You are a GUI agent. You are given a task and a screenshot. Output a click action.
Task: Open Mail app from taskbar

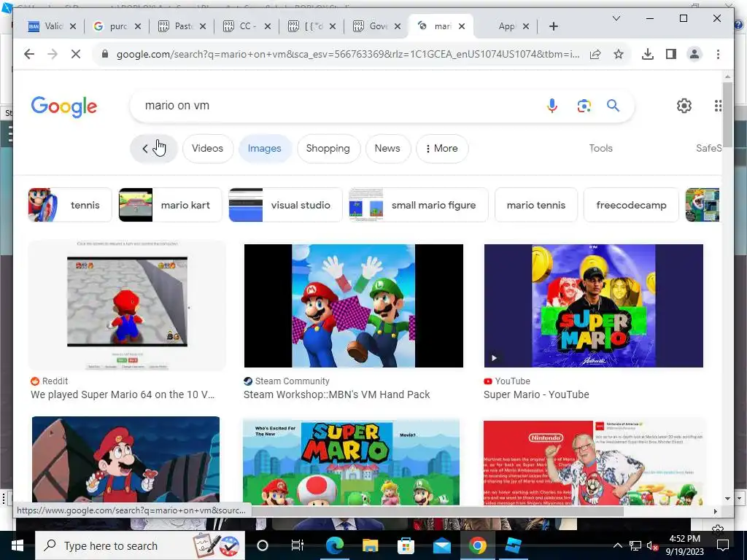point(441,545)
